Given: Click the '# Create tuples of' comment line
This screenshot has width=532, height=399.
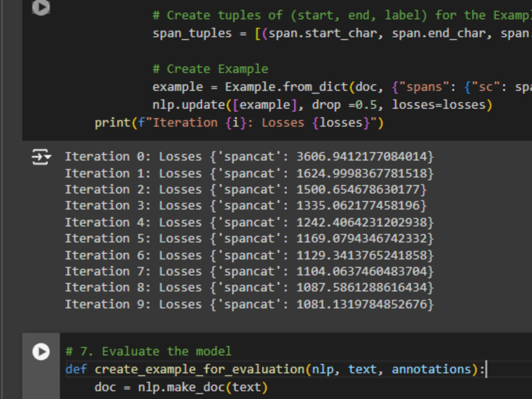Looking at the screenshot, I should [x=342, y=15].
